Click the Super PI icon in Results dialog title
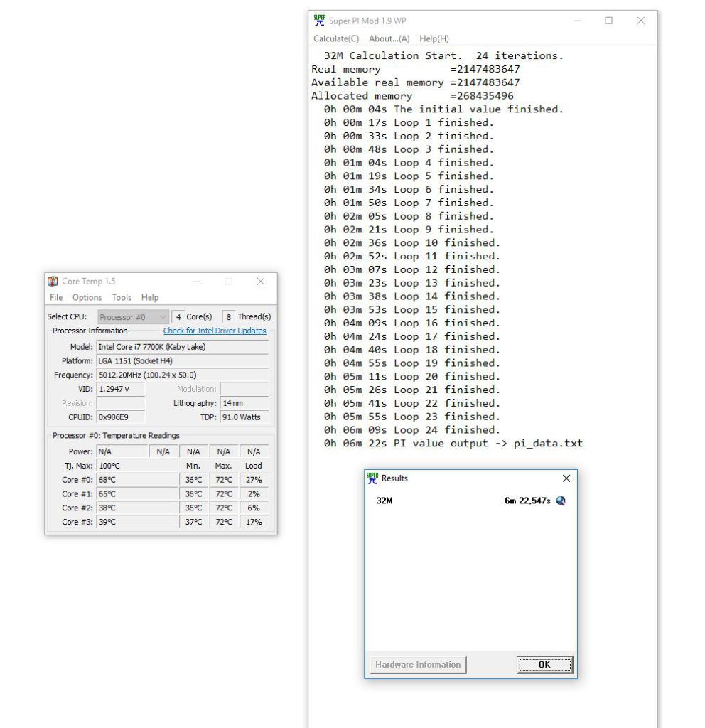Viewport: 705px width, 728px height. pyautogui.click(x=372, y=478)
